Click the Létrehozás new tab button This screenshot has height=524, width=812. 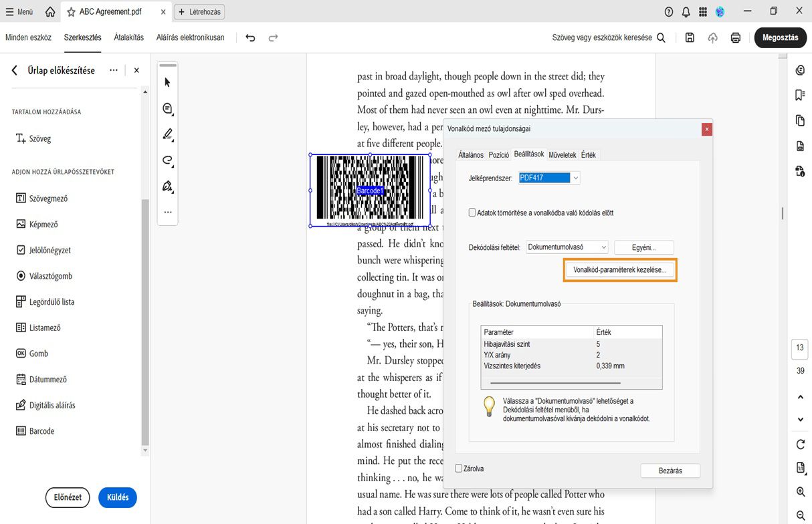[199, 12]
